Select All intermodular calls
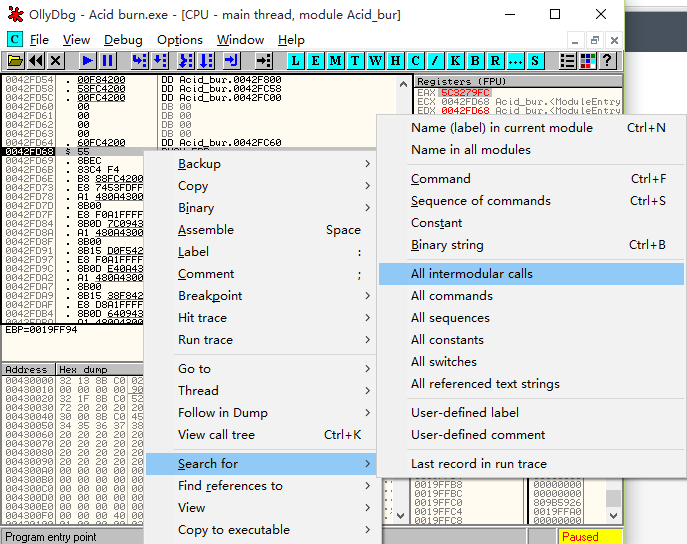This screenshot has height=544, width=687. click(x=531, y=274)
